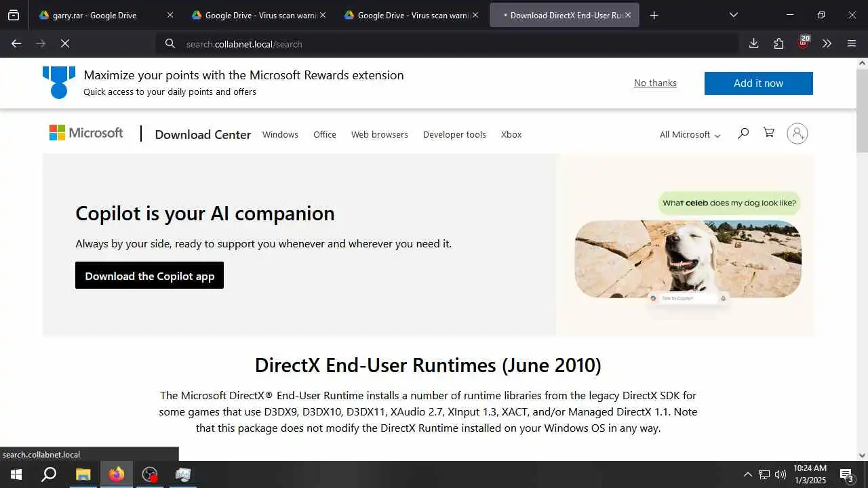Dismiss rewards banner with No thanks
The height and width of the screenshot is (488, 868).
point(655,83)
